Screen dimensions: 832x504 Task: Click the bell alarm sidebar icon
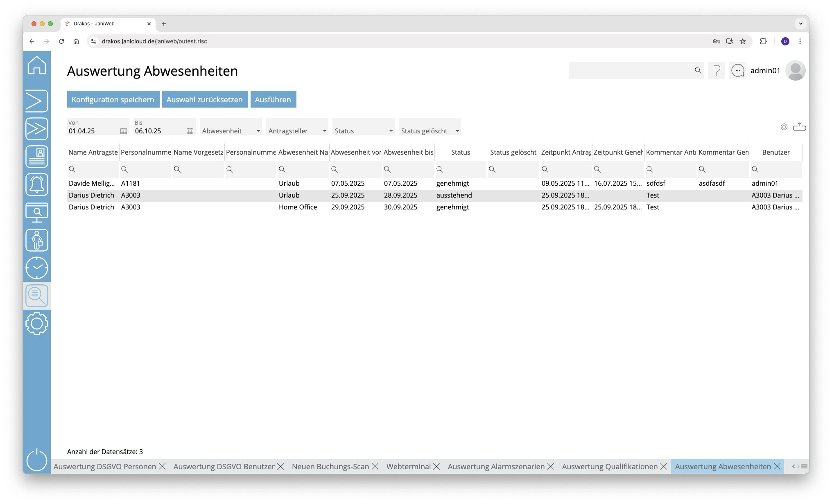tap(37, 184)
